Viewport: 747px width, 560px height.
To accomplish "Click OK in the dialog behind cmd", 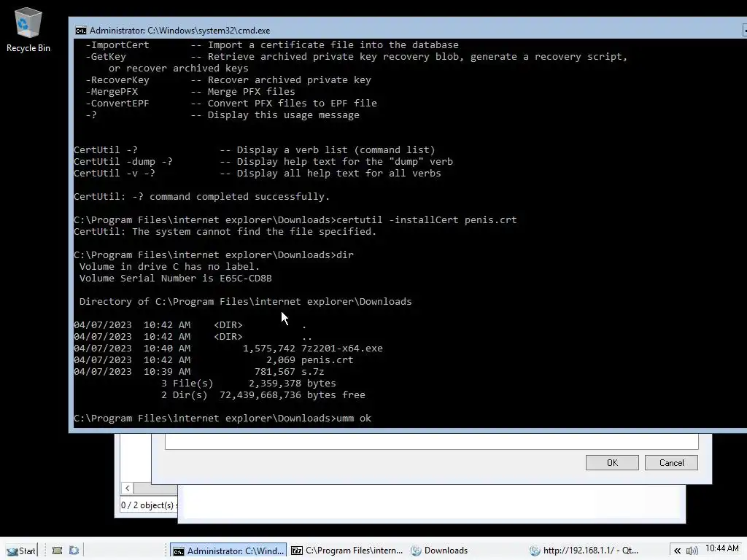I will coord(612,463).
